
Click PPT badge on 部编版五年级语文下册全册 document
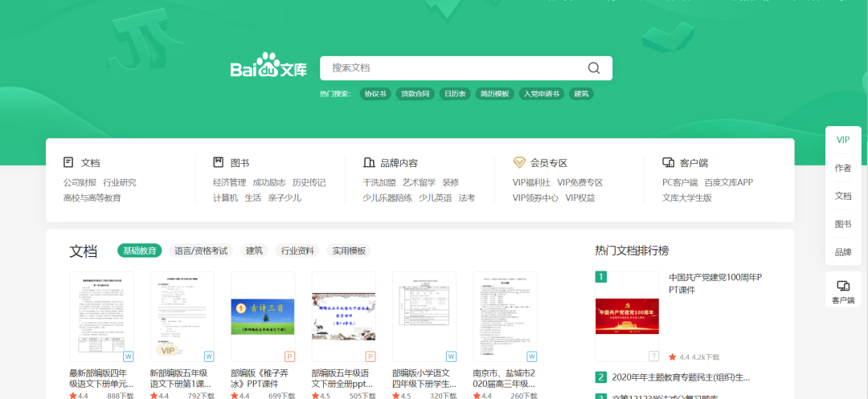click(371, 356)
